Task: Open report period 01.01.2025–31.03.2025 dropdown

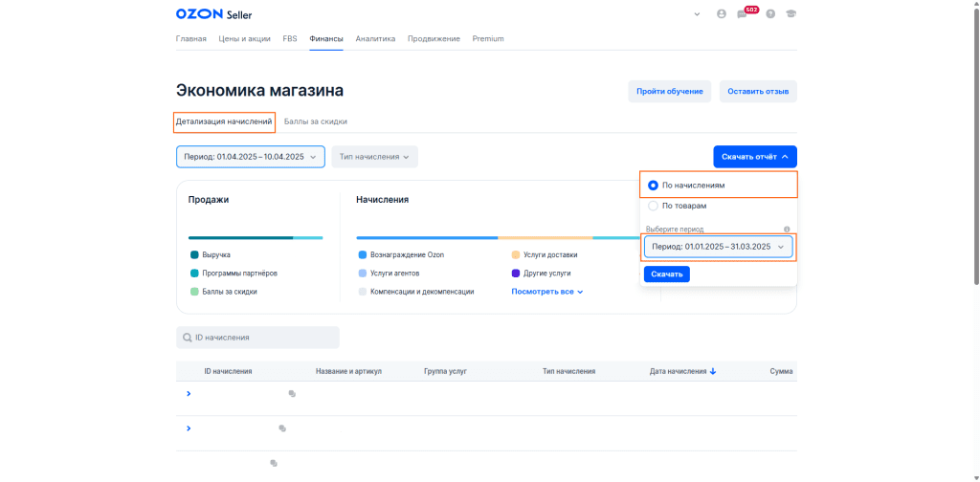Action: [718, 247]
